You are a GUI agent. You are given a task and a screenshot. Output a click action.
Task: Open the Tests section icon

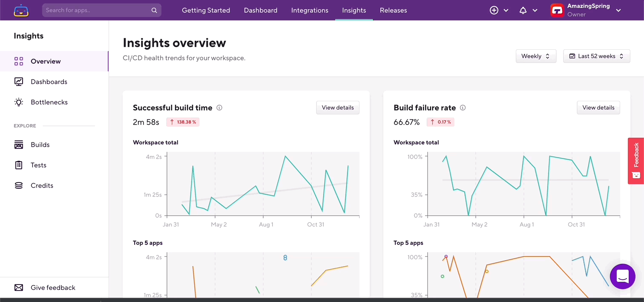(19, 165)
